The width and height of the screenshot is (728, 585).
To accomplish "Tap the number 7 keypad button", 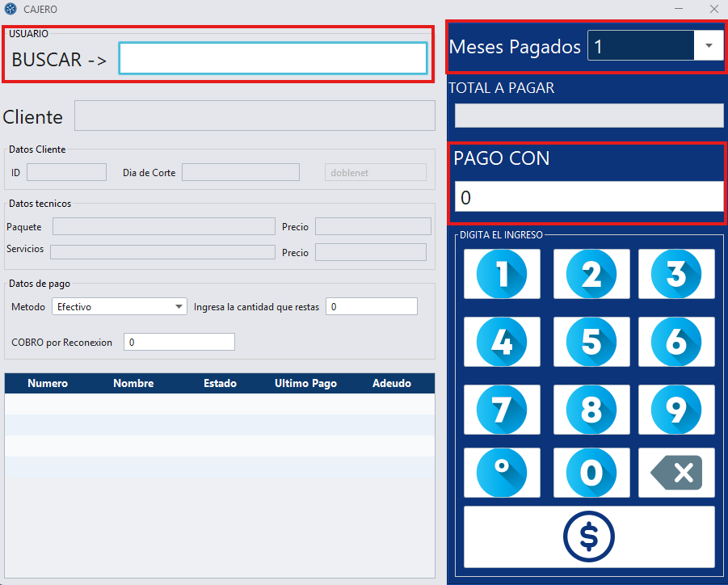I will (x=502, y=410).
